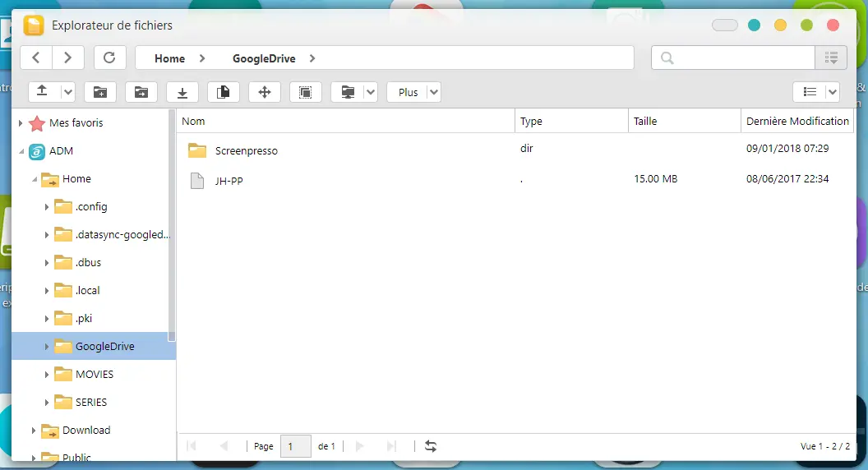Expand the .datasync-googled... folder

[47, 235]
